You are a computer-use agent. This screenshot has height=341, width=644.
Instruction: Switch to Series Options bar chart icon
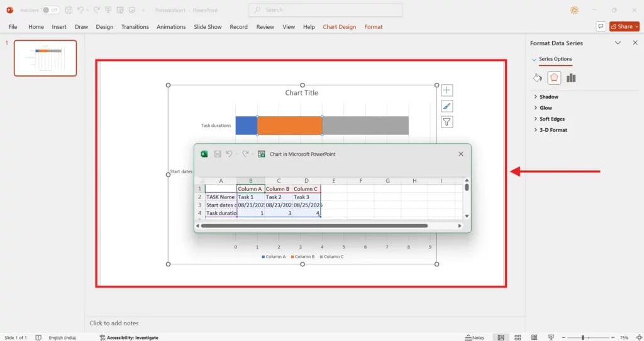click(571, 78)
